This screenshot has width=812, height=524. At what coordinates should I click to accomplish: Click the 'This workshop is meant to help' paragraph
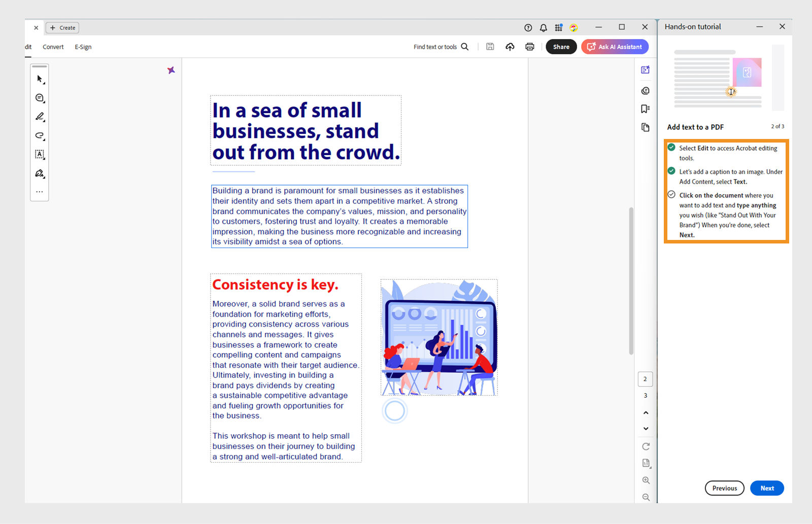tap(284, 446)
